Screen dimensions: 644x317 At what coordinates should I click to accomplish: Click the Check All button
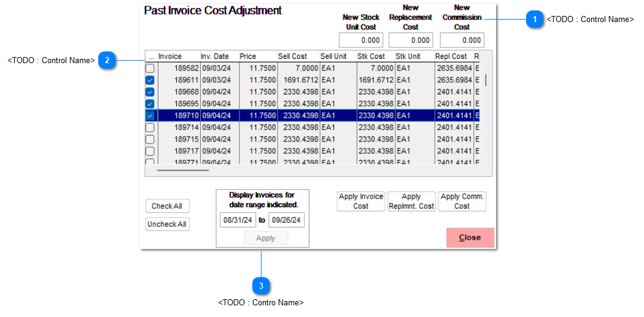[x=168, y=206]
